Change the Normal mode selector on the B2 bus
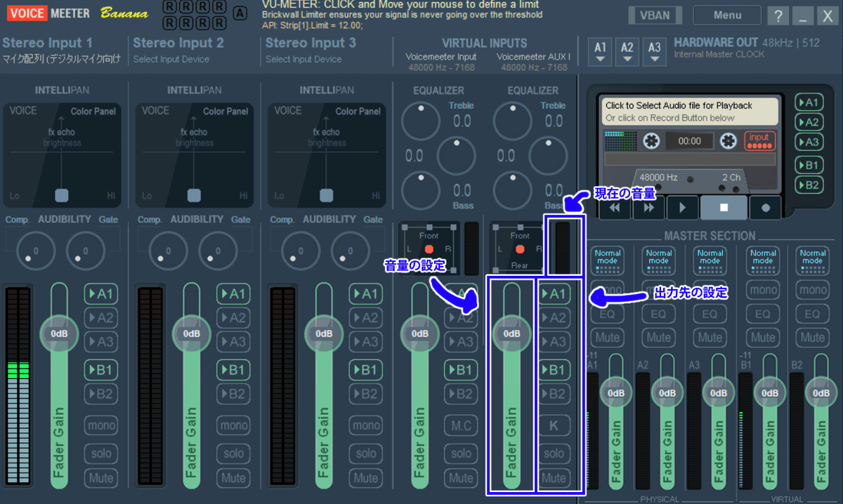 813,261
